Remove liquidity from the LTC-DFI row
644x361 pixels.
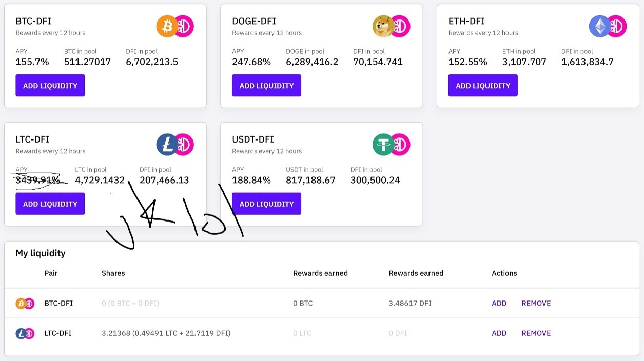(536, 333)
